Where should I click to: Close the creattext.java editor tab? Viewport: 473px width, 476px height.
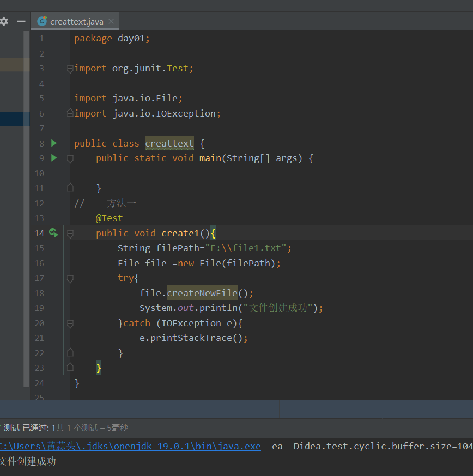111,21
